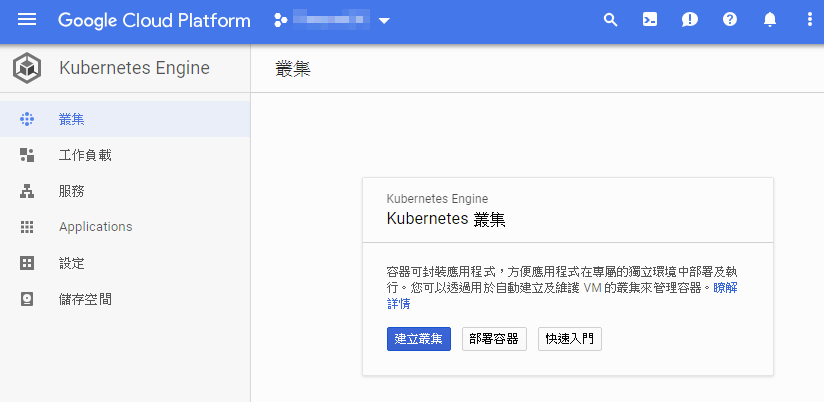
Task: Open 儲存空間 in the sidebar
Action: [x=85, y=300]
